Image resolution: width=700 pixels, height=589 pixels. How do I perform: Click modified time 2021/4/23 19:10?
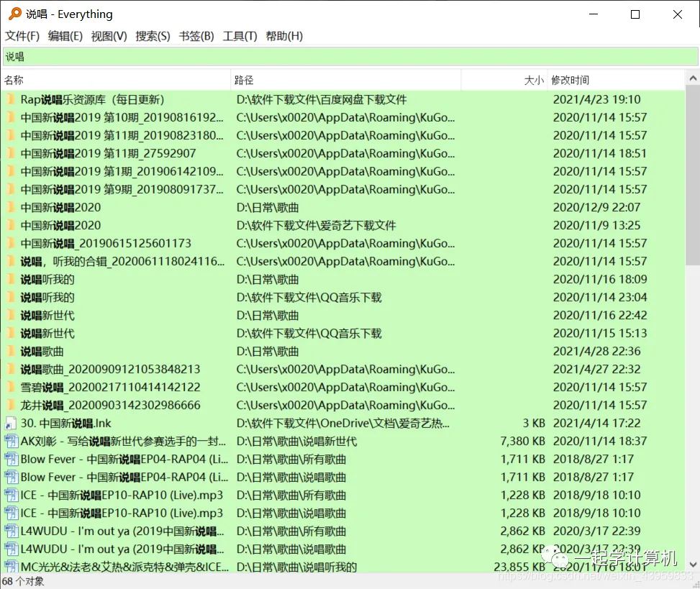click(x=596, y=99)
